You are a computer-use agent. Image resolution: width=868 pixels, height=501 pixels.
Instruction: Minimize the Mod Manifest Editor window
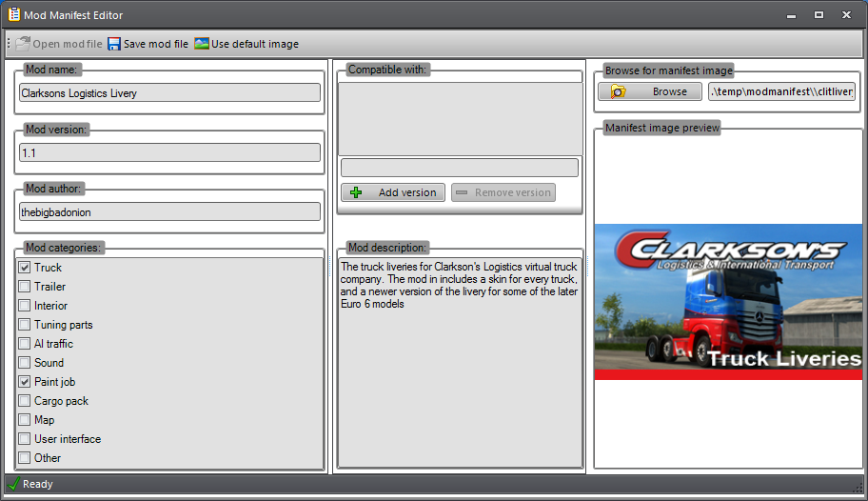pyautogui.click(x=792, y=15)
